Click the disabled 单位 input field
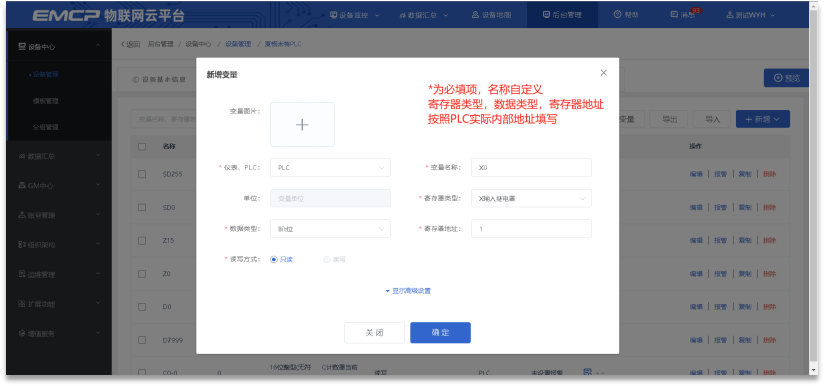 (331, 199)
